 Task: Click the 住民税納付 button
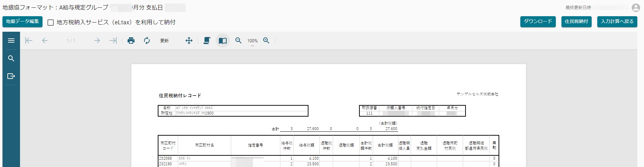pyautogui.click(x=577, y=21)
